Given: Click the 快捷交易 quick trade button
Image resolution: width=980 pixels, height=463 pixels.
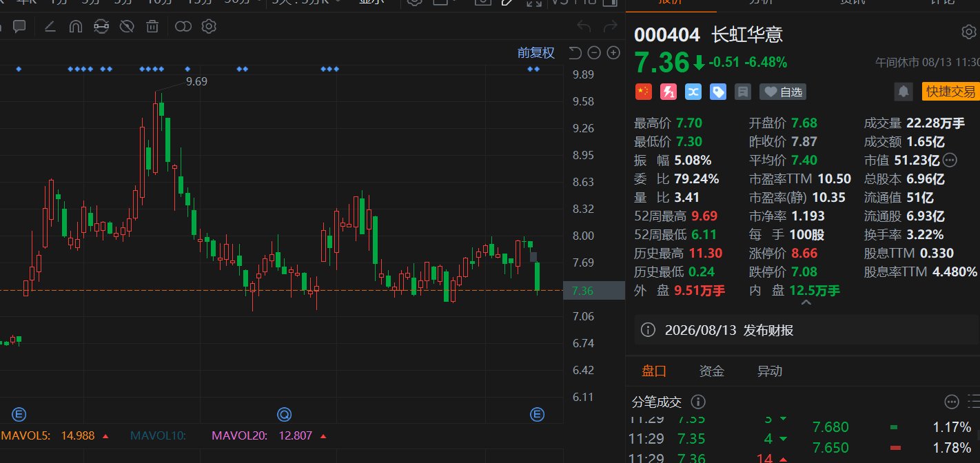Looking at the screenshot, I should pos(950,92).
